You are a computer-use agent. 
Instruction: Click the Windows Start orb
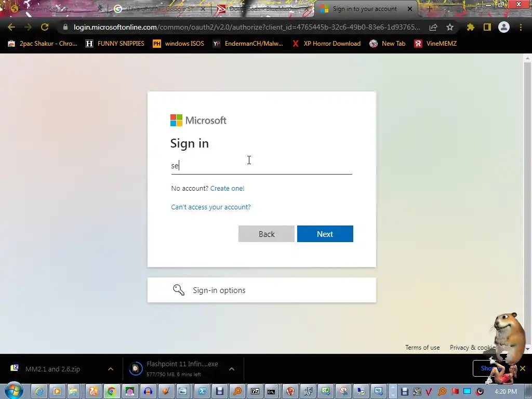[x=14, y=391]
